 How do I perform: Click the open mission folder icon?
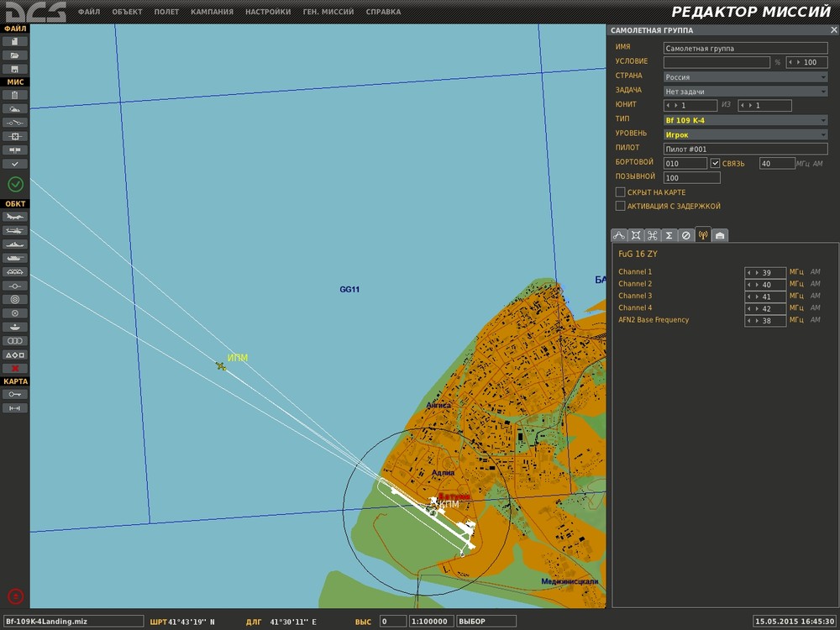[15, 55]
